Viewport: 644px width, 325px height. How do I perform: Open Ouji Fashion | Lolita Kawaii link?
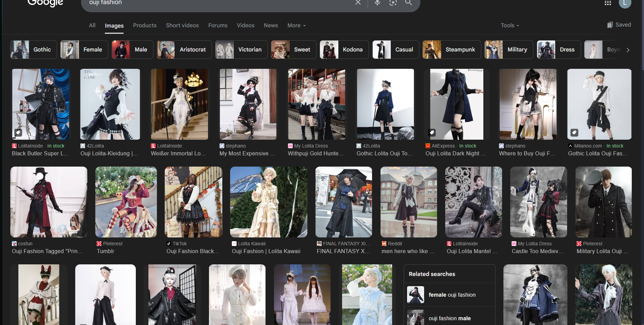point(266,251)
